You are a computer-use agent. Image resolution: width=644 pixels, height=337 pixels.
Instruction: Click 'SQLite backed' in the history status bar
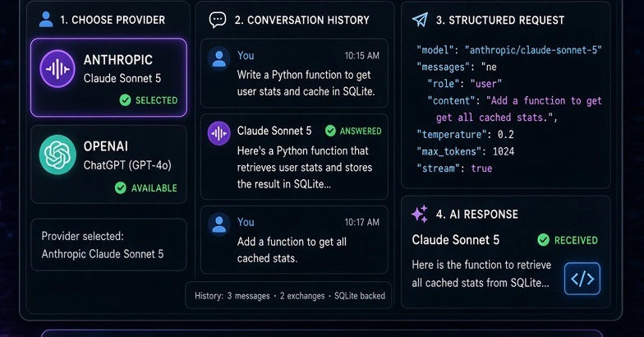[x=360, y=296]
